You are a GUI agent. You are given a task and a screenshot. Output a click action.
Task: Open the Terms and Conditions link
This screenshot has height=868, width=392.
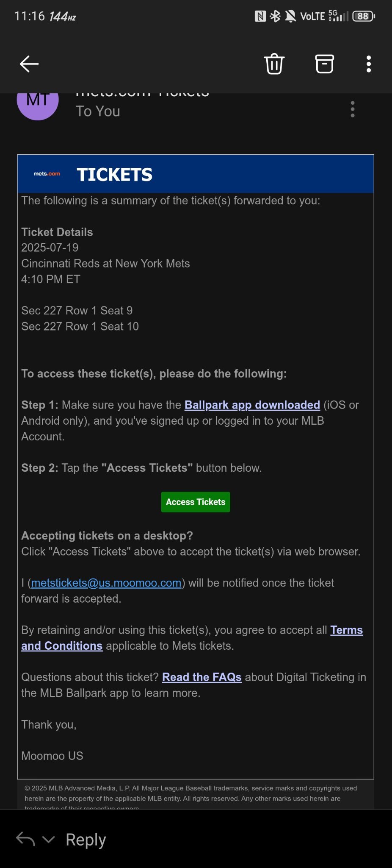192,638
